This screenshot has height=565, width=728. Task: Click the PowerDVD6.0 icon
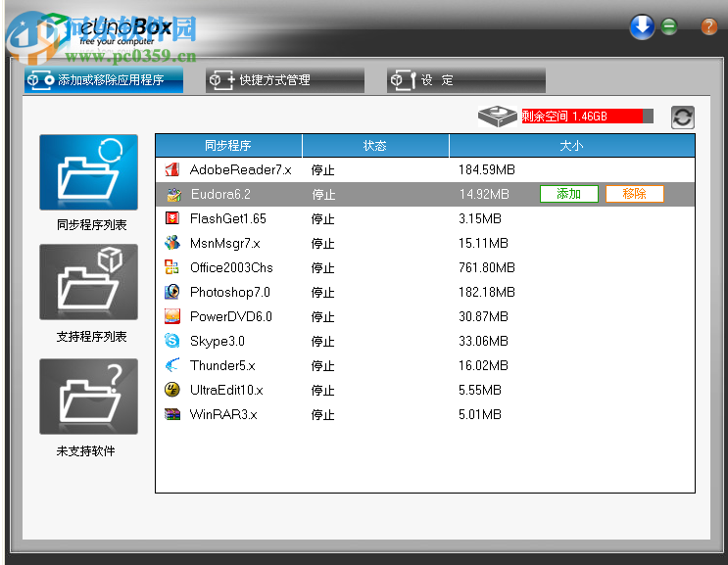coord(172,317)
